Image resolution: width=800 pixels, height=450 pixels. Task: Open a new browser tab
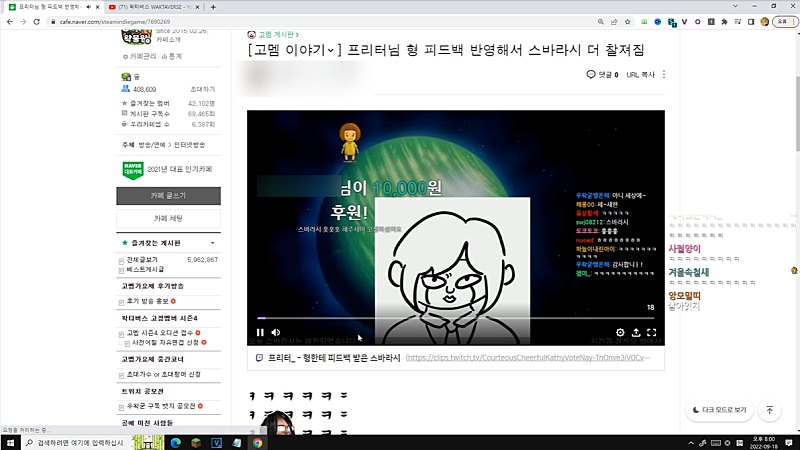(x=213, y=7)
